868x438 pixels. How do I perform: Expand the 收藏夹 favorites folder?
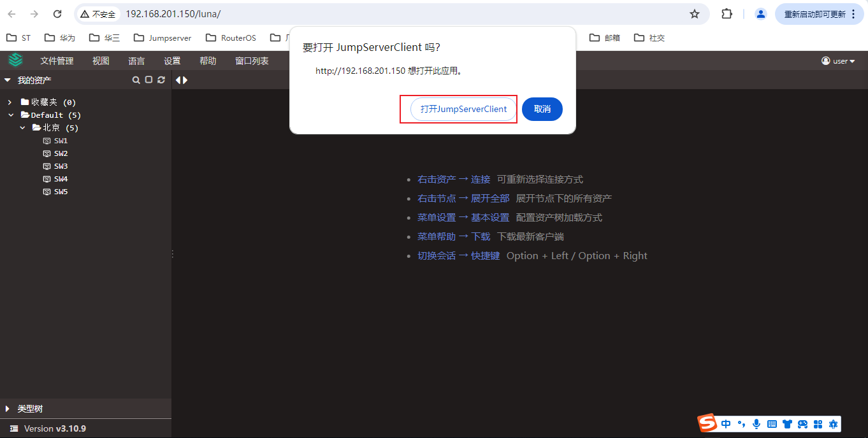9,101
